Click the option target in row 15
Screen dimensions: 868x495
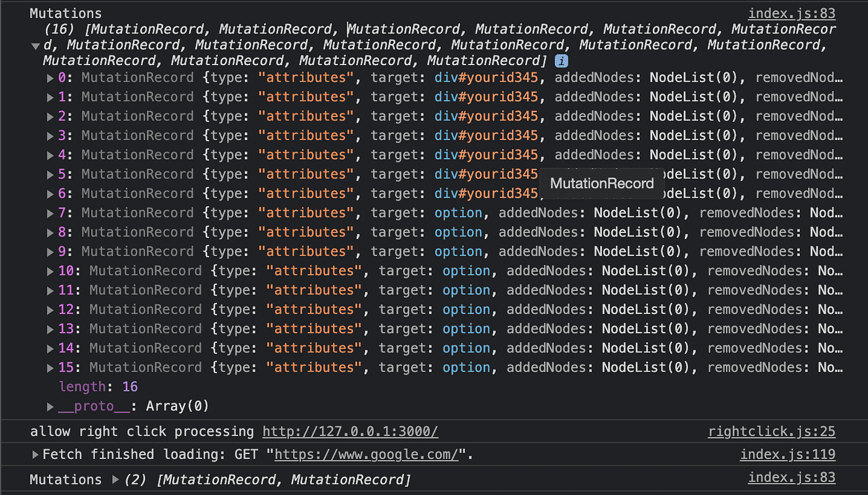466,368
